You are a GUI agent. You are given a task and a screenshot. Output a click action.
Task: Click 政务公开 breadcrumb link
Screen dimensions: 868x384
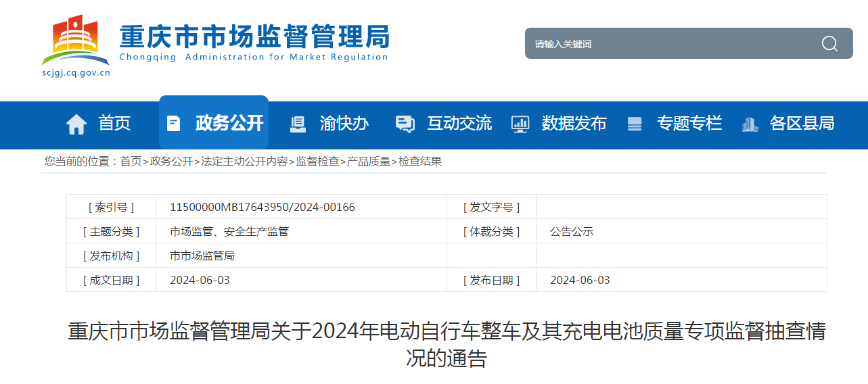tap(171, 162)
